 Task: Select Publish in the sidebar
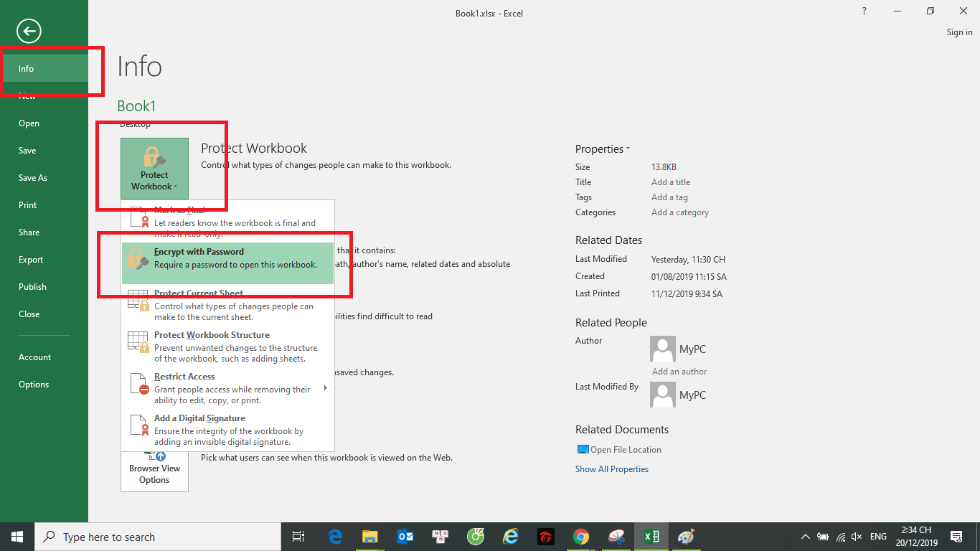coord(44,287)
